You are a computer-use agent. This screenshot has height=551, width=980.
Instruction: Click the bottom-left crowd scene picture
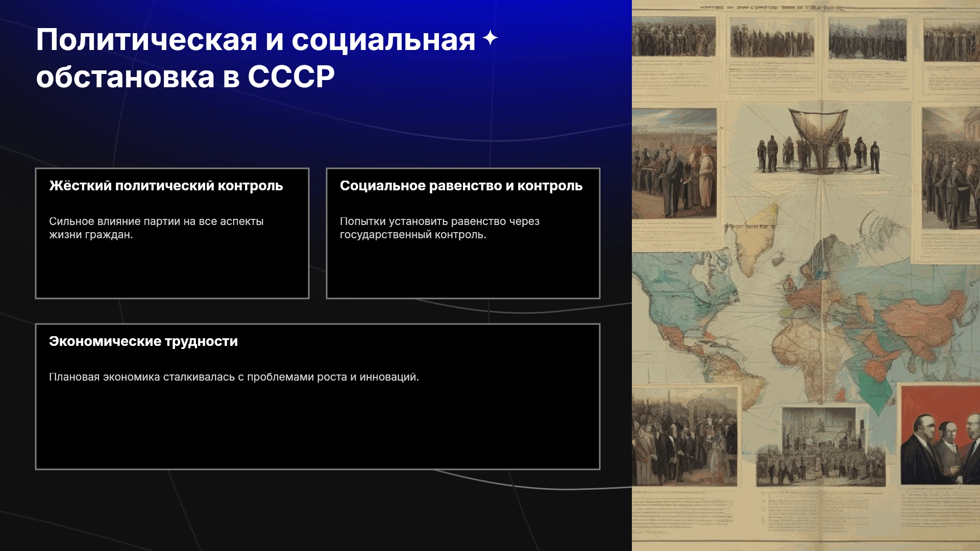click(685, 436)
